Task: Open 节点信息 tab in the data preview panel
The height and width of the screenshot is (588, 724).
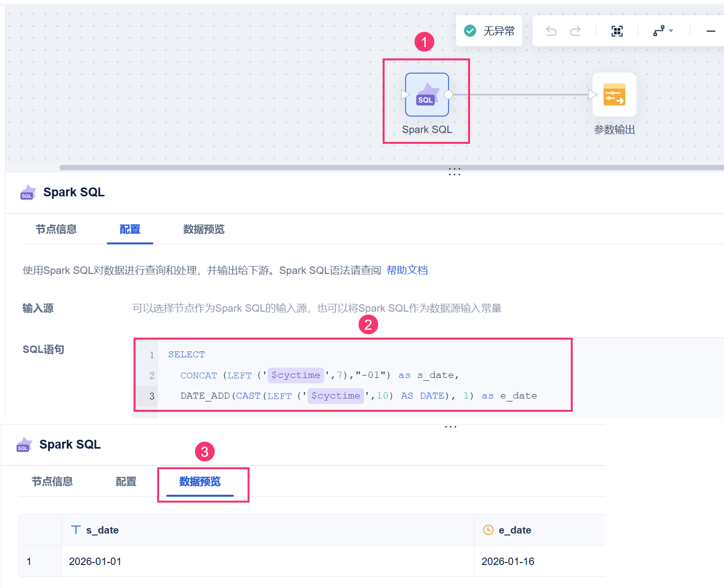Action: [52, 481]
